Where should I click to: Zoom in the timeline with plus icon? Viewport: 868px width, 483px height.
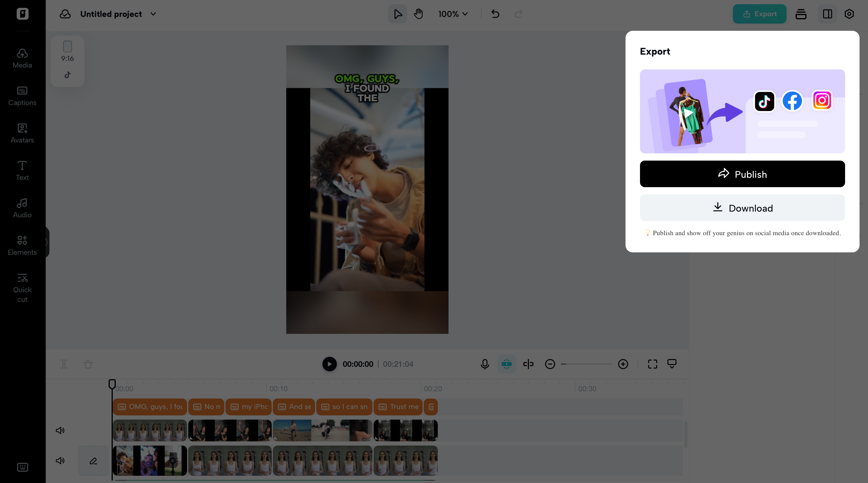pyautogui.click(x=623, y=364)
